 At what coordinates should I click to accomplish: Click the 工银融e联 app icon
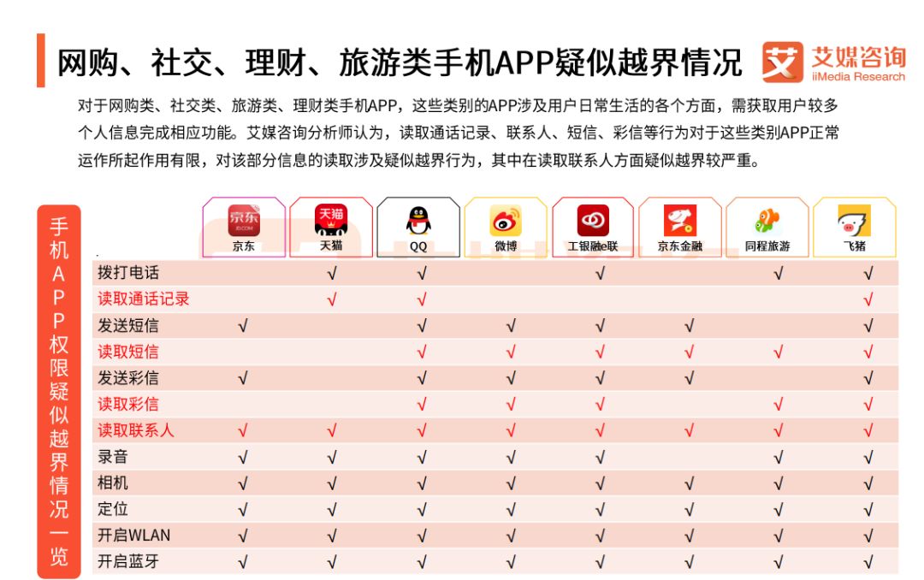click(x=593, y=221)
